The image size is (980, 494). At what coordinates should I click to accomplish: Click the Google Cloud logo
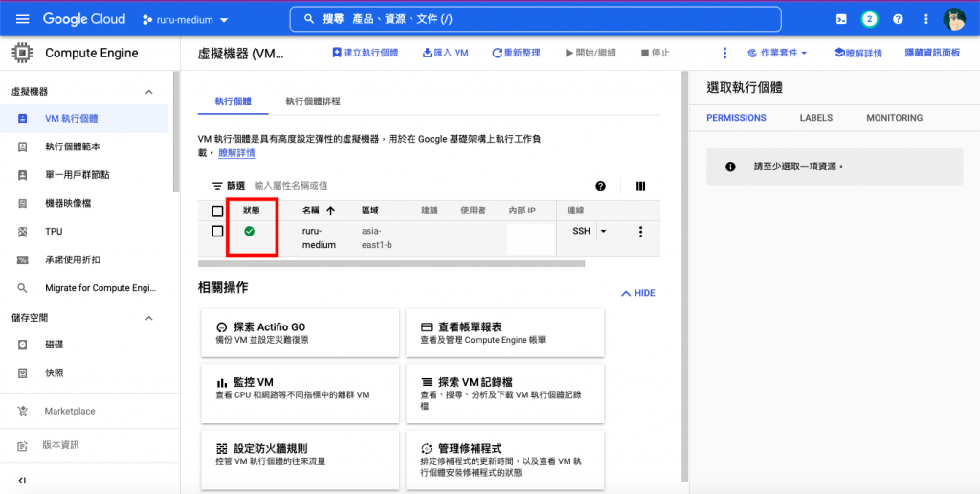point(84,19)
